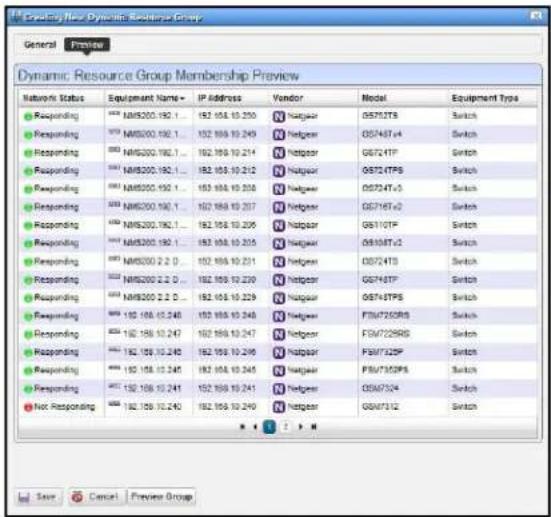551x517 pixels.
Task: Click the red Not Responding status icon
Action: coord(28,407)
